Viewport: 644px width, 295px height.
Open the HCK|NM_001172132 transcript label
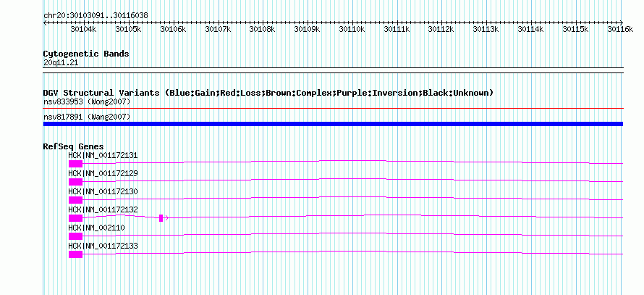[103, 209]
